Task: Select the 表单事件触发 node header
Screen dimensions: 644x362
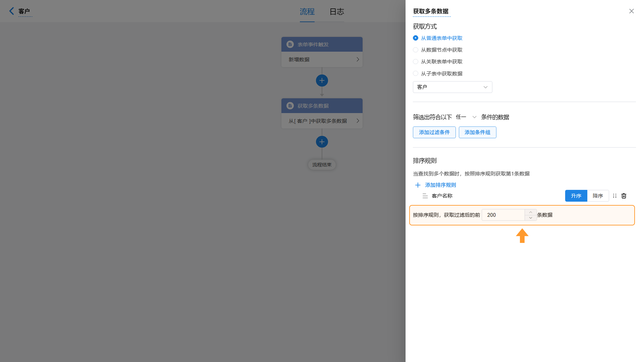Action: pyautogui.click(x=322, y=44)
